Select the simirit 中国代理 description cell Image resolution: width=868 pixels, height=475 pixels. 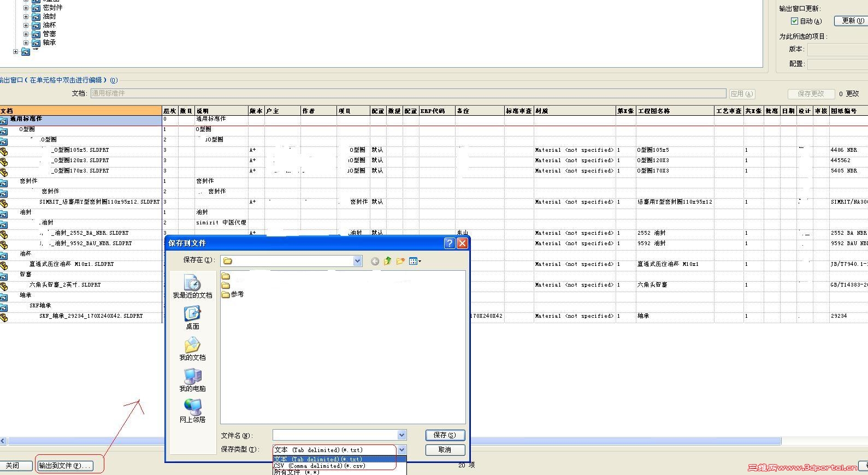tap(221, 223)
